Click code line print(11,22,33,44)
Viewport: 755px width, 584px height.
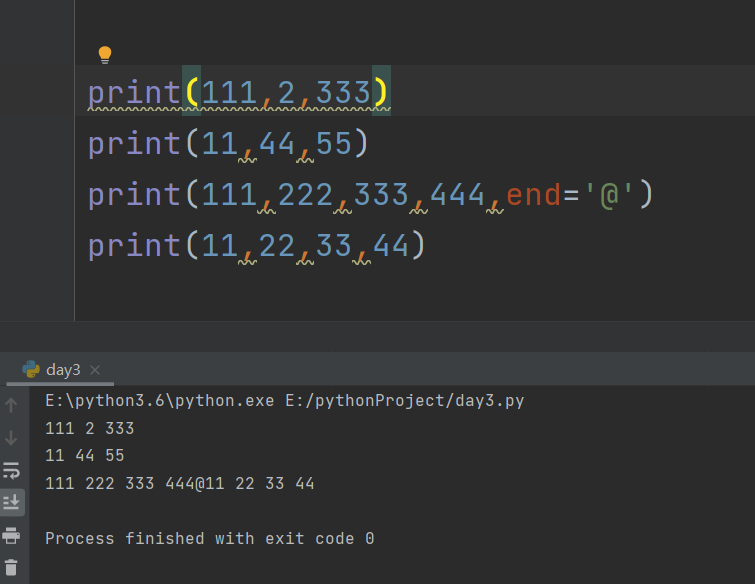[256, 246]
